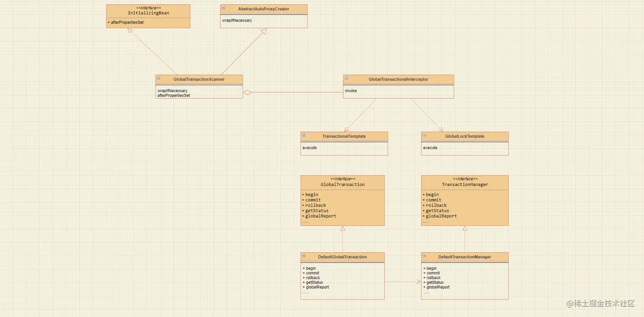Screen dimensions: 644x317
Task: Select the GlobalTransactionalInterceptor class title
Action: tap(398, 79)
